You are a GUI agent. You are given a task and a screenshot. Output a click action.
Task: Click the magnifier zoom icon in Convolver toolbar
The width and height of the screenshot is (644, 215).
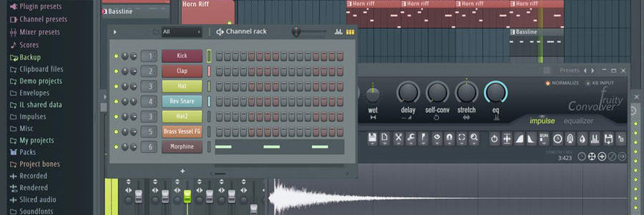(x=474, y=139)
